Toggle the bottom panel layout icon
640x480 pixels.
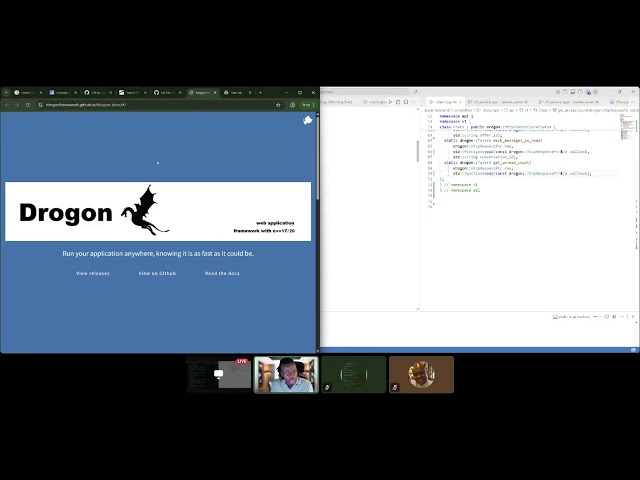pyautogui.click(x=573, y=92)
